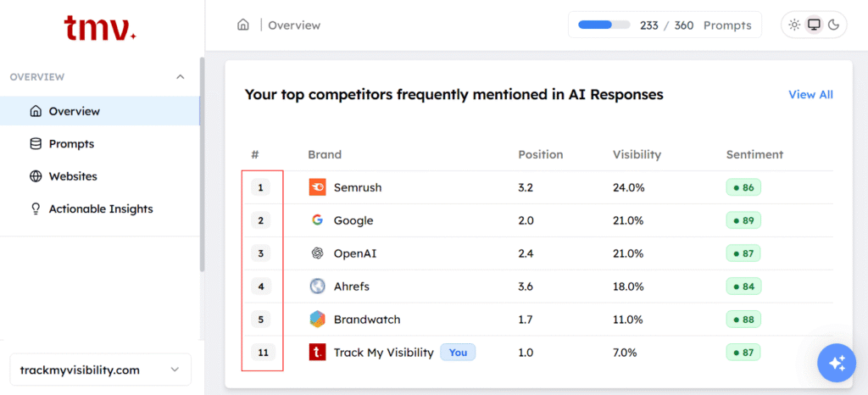Click the Actionable Insights lightbulb icon

[x=36, y=209]
